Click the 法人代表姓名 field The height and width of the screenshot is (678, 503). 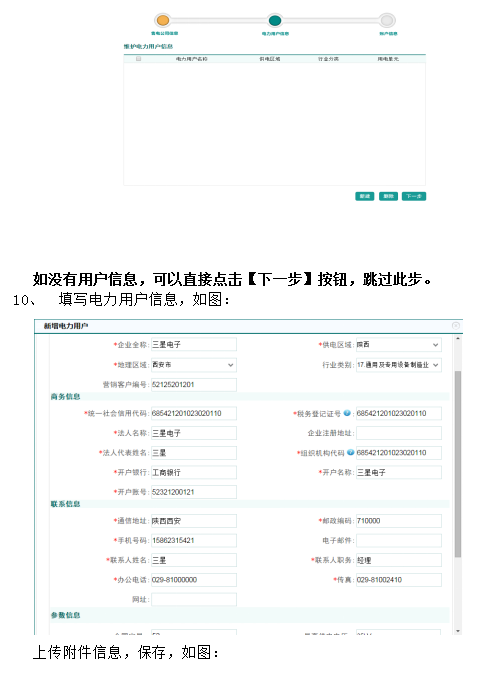(194, 452)
